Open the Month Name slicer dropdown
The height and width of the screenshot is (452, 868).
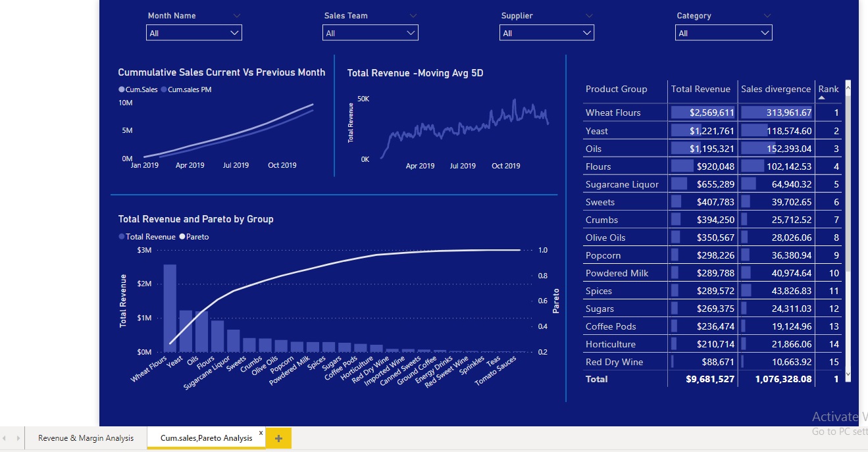pyautogui.click(x=234, y=32)
